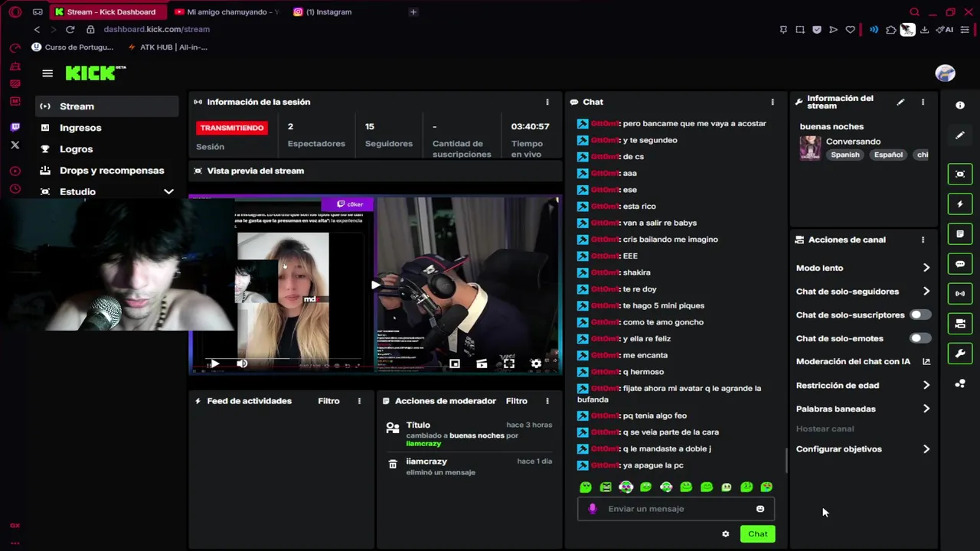The height and width of the screenshot is (551, 980).
Task: Open chat settings gear icon
Action: [x=726, y=534]
